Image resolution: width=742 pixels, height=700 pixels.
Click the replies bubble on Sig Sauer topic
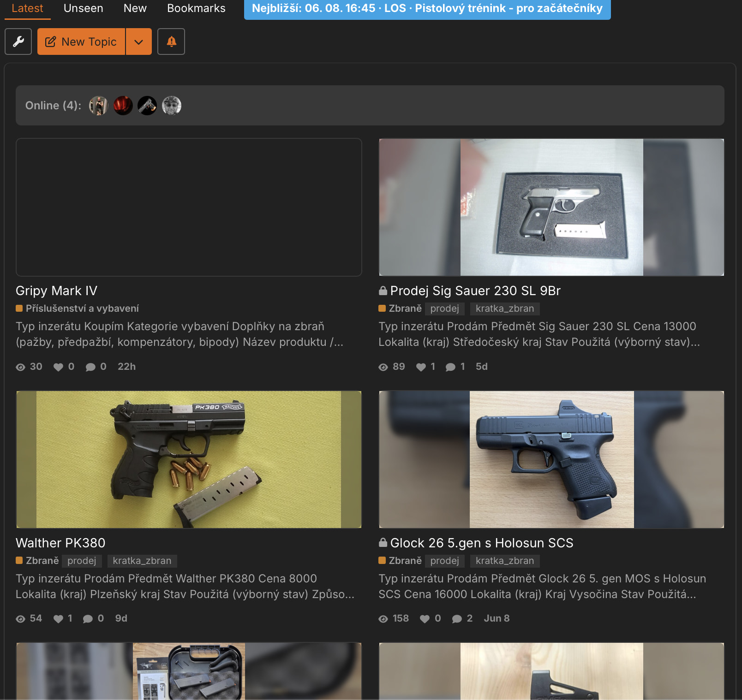coord(450,367)
